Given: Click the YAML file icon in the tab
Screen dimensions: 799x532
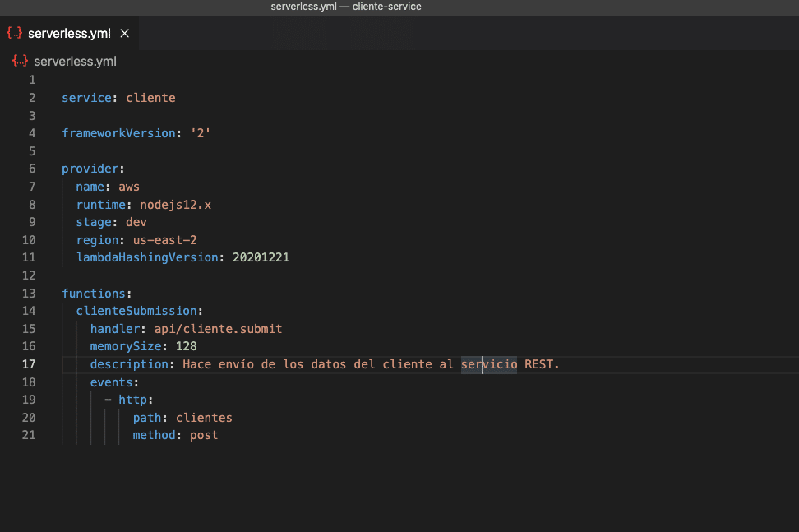Looking at the screenshot, I should point(14,33).
